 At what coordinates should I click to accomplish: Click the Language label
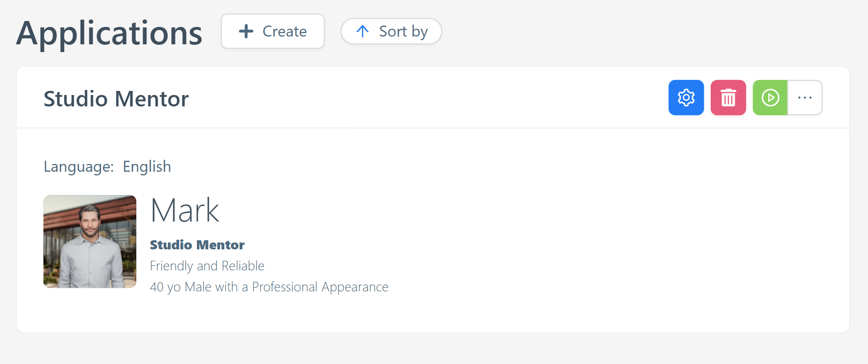(78, 166)
